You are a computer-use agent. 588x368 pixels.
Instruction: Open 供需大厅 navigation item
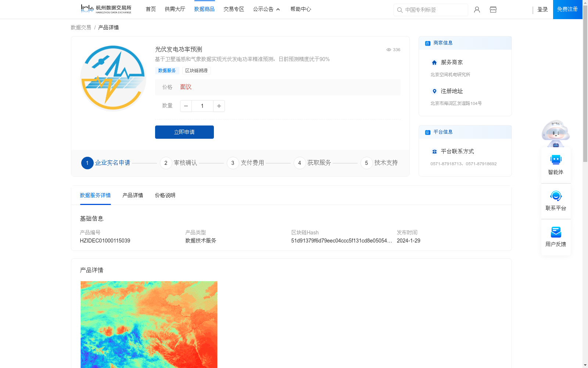click(175, 9)
